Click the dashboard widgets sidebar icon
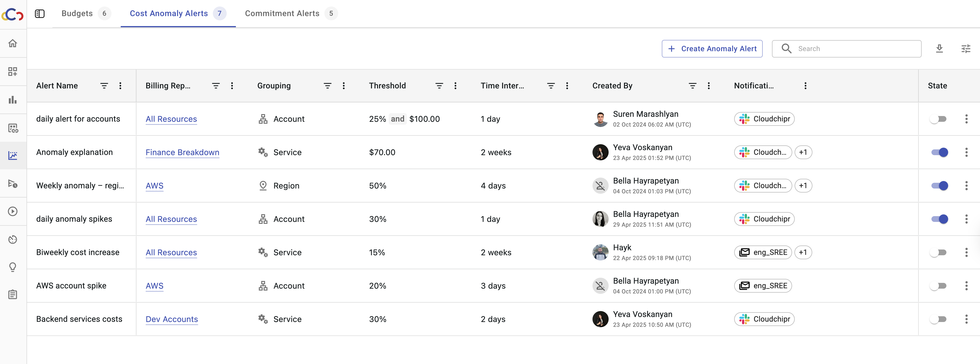Viewport: 980px width, 364px height. tap(12, 71)
